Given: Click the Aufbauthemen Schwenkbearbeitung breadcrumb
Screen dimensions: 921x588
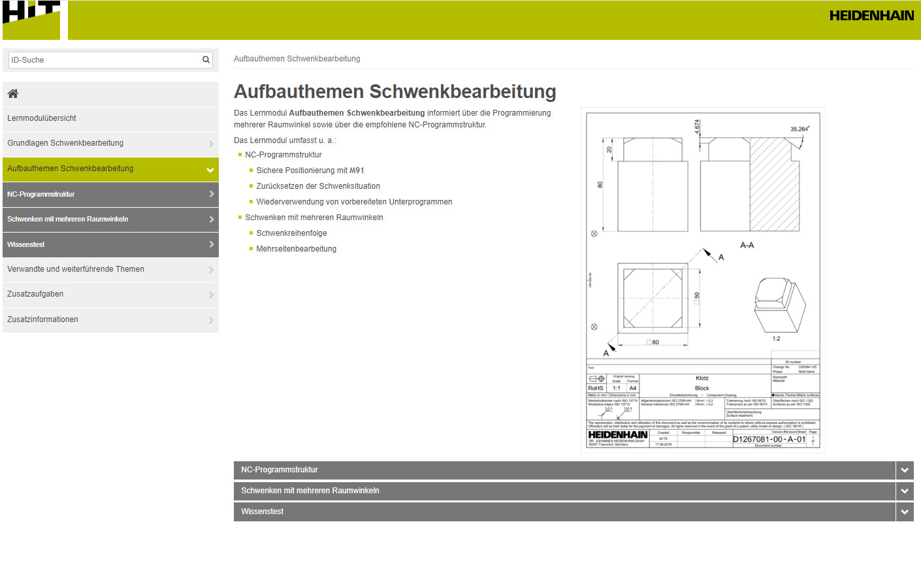Looking at the screenshot, I should [297, 59].
